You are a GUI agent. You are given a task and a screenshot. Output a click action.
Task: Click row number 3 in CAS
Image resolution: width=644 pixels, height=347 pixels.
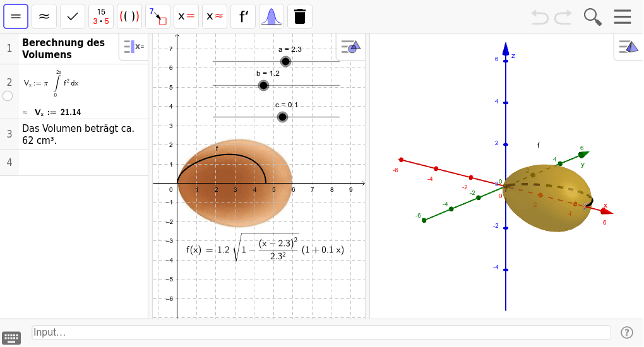click(x=9, y=134)
